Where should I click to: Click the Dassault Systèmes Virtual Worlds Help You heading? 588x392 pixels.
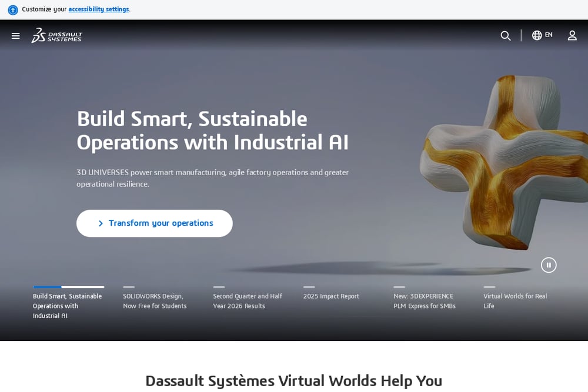[x=293, y=381]
